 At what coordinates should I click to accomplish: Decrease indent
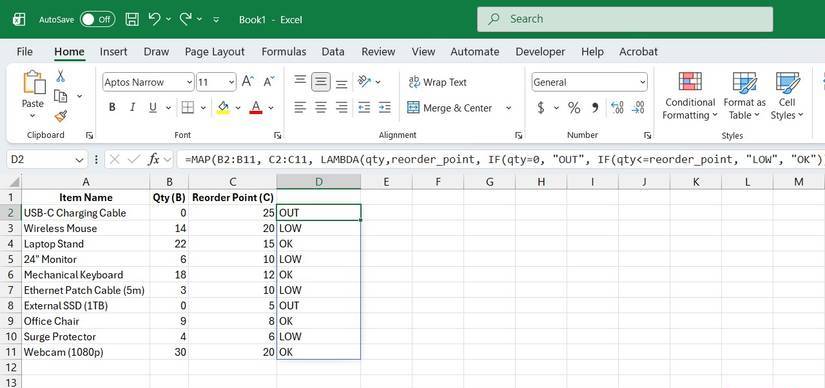point(364,108)
